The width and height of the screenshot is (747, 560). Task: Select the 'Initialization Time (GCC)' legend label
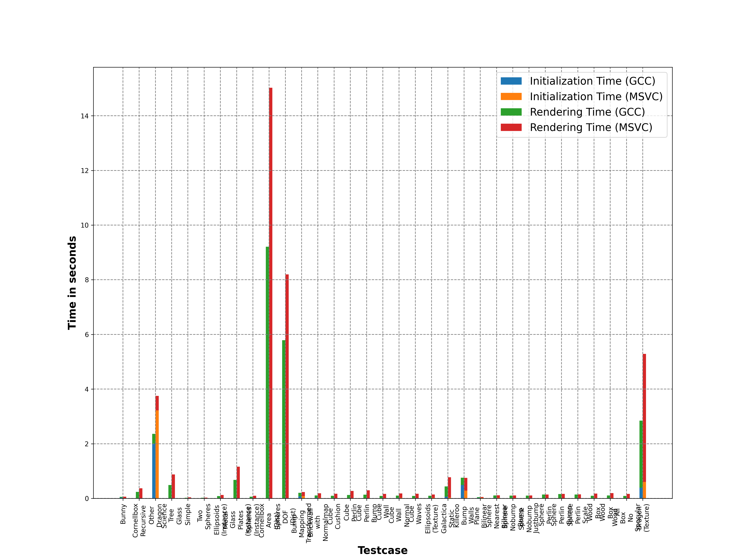pyautogui.click(x=592, y=81)
